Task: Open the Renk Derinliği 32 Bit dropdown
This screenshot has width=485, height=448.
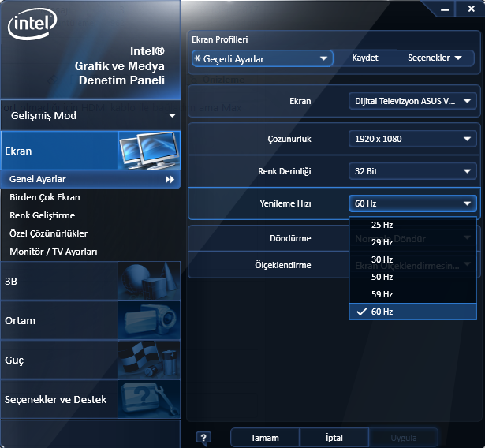Action: (x=412, y=171)
